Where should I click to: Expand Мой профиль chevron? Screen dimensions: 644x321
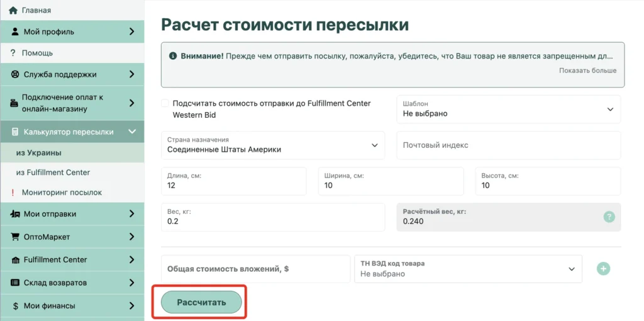pos(131,31)
